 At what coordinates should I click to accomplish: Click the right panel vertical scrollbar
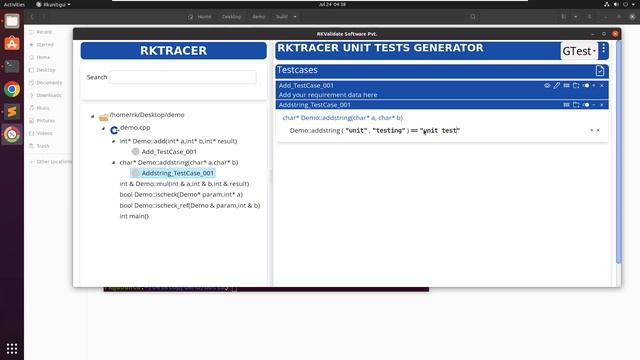pos(618,152)
